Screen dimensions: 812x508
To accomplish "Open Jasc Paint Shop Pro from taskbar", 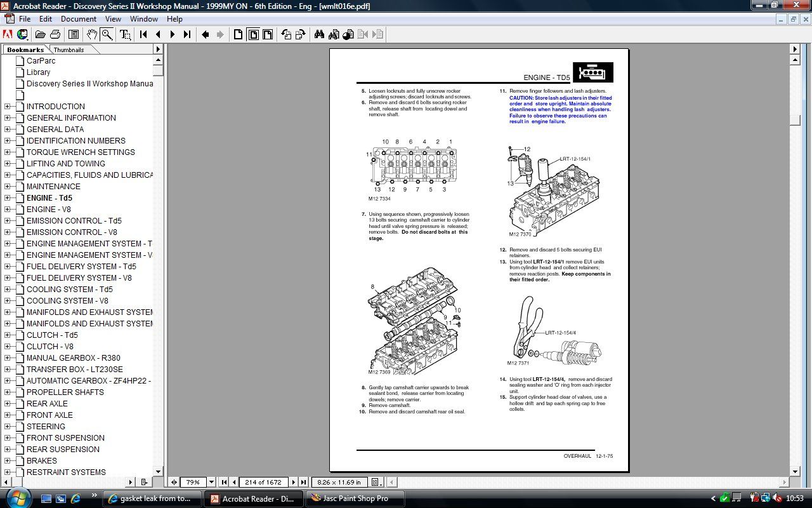I will (356, 498).
